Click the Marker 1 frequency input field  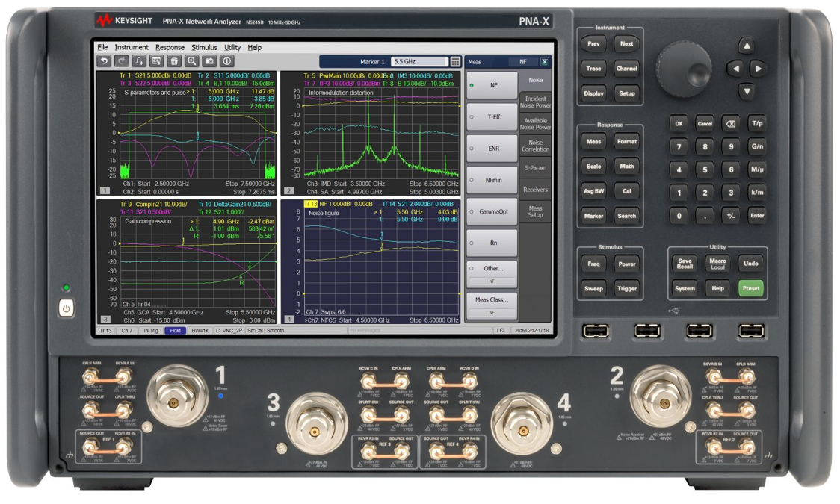419,62
